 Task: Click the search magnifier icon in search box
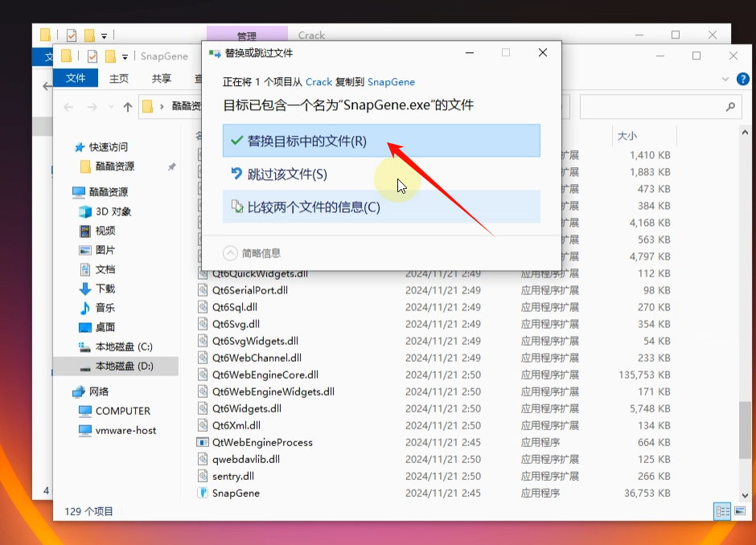[x=730, y=106]
